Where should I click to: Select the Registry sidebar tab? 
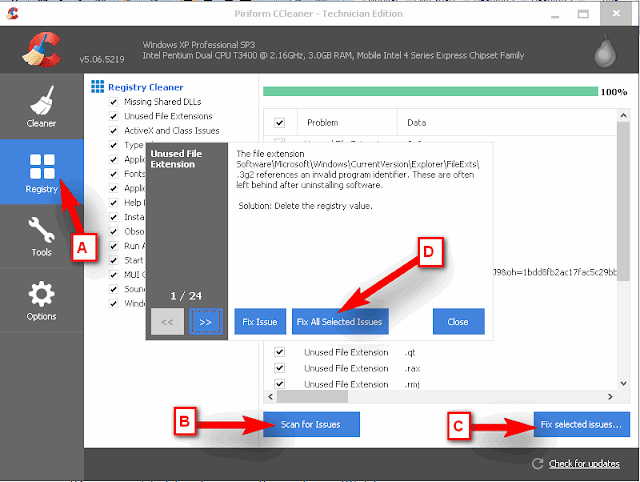tap(41, 172)
